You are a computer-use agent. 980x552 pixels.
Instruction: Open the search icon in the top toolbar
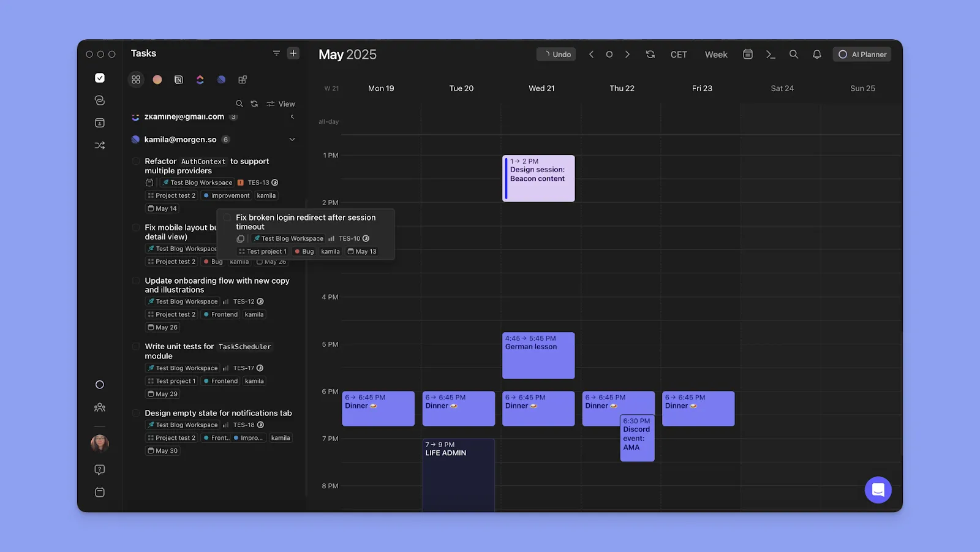(794, 55)
